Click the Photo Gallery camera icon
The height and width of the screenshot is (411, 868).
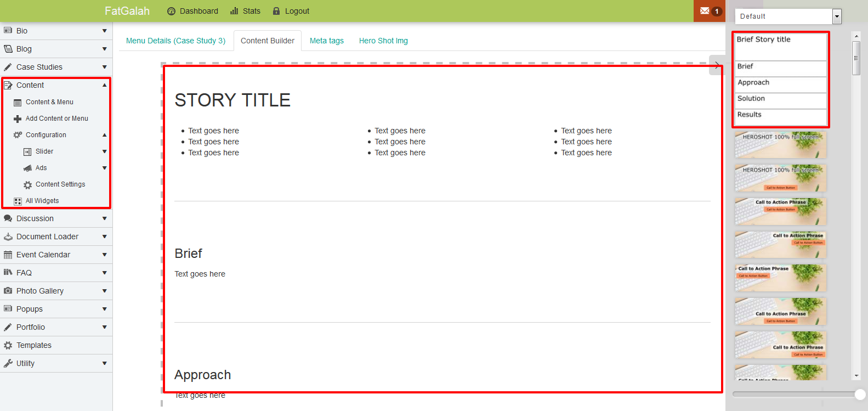[8, 291]
